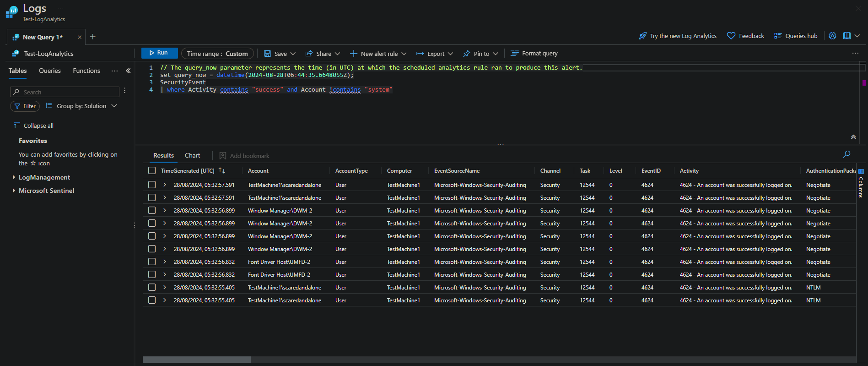Screen dimensions: 868x366
Task: Click the Filter button
Action: click(25, 106)
